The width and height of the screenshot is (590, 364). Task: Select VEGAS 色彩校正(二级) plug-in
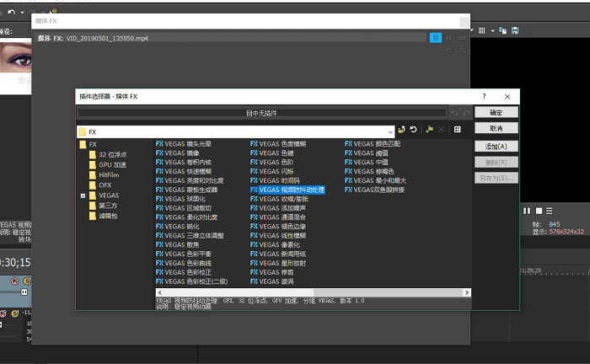[192, 281]
